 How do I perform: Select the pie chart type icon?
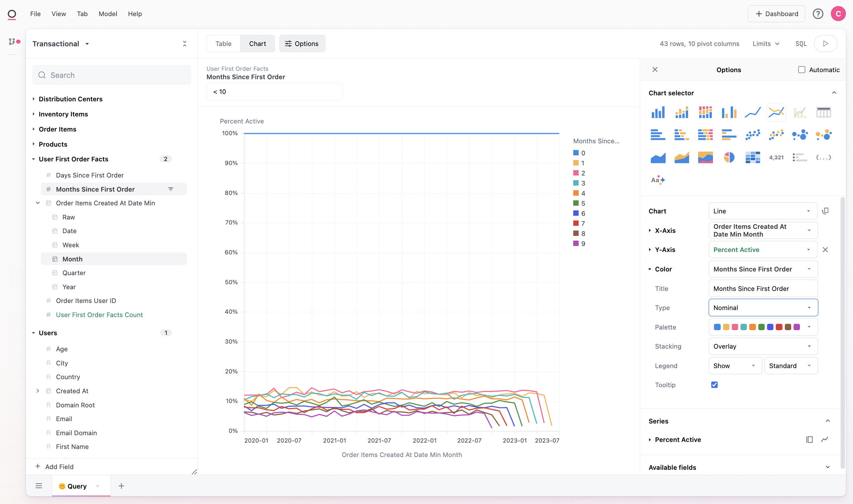pos(729,157)
